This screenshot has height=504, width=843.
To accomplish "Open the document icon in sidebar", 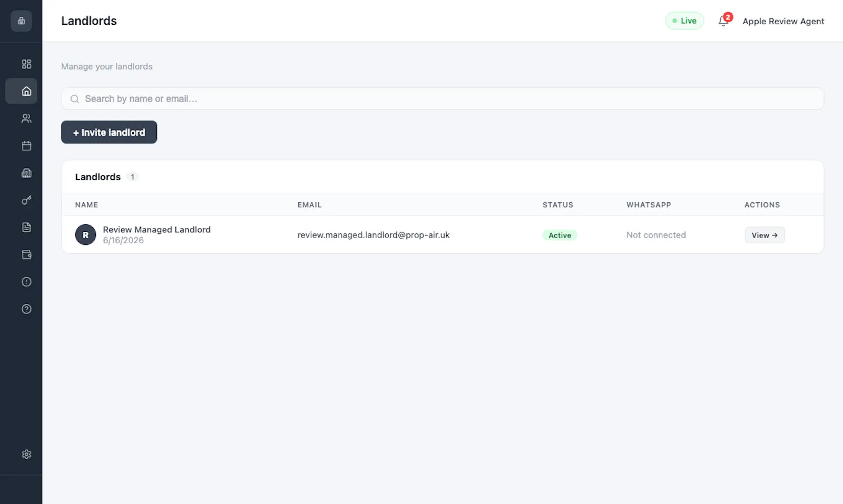I will tap(26, 228).
